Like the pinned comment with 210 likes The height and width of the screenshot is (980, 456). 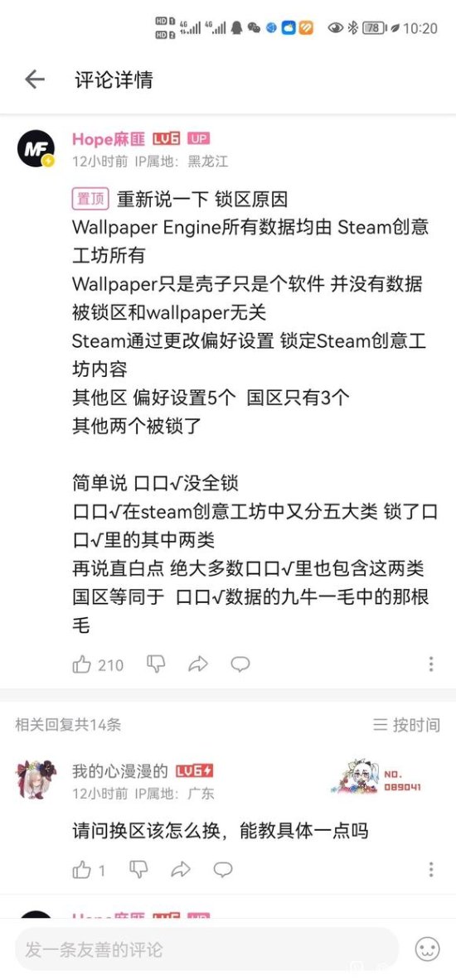click(82, 664)
